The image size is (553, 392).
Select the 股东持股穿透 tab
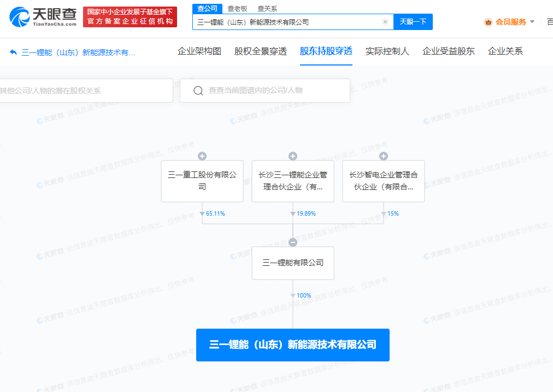(x=326, y=51)
